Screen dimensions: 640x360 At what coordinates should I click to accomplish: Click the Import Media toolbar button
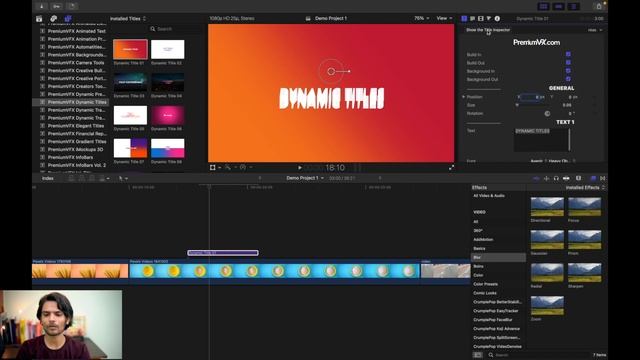point(41,6)
